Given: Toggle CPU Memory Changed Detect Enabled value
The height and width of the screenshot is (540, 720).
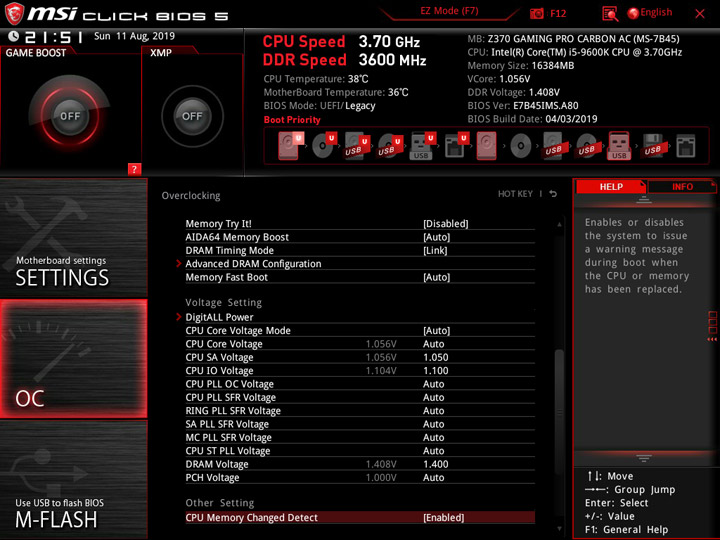Looking at the screenshot, I should pyautogui.click(x=443, y=518).
